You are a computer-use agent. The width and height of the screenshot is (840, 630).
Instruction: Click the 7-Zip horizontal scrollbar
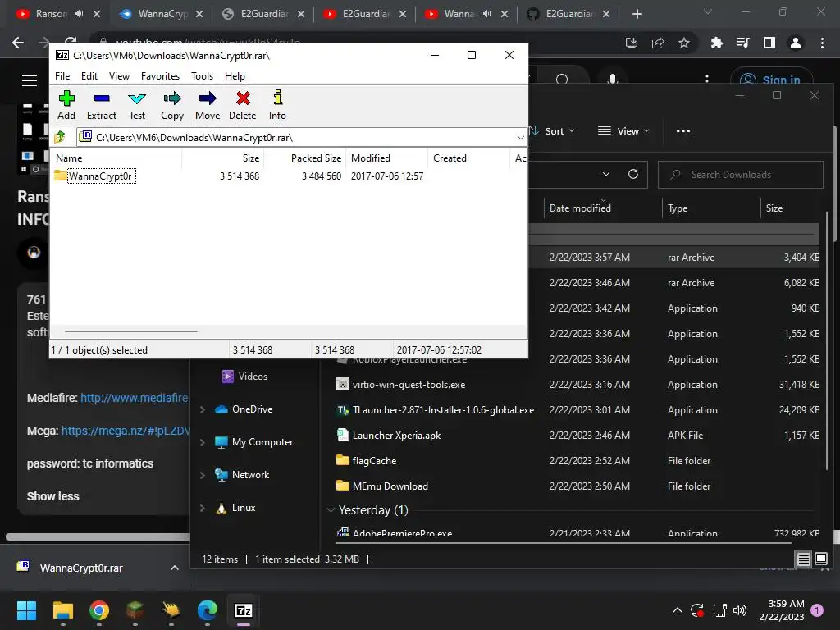click(131, 331)
